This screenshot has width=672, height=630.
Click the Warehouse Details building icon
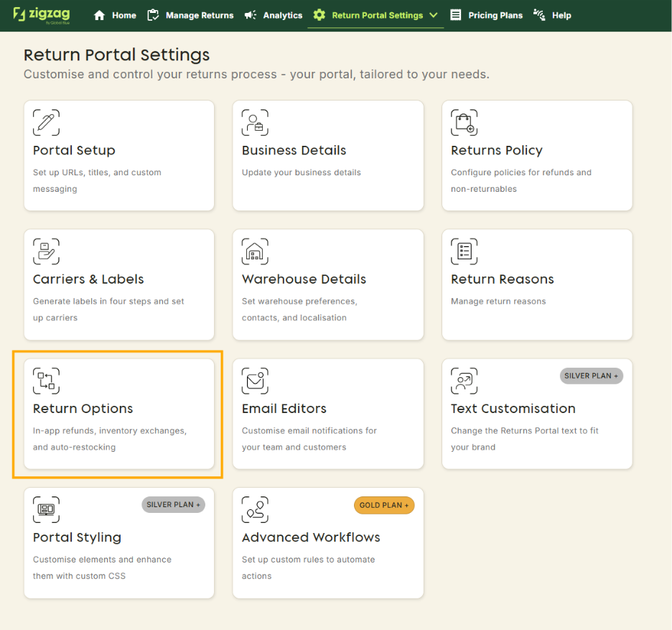(x=255, y=251)
